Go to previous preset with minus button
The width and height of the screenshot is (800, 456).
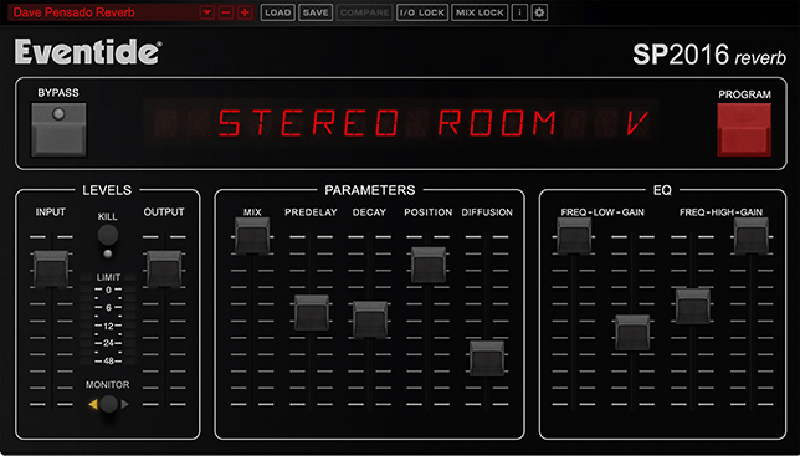[226, 12]
